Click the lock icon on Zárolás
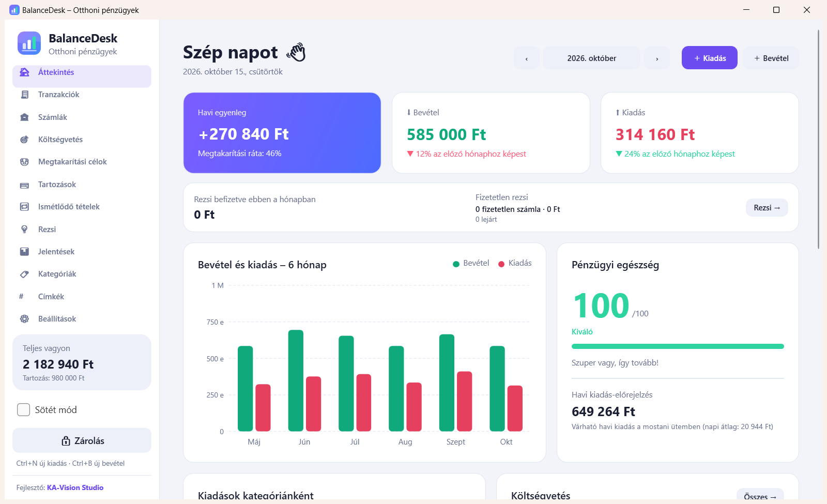 point(66,441)
